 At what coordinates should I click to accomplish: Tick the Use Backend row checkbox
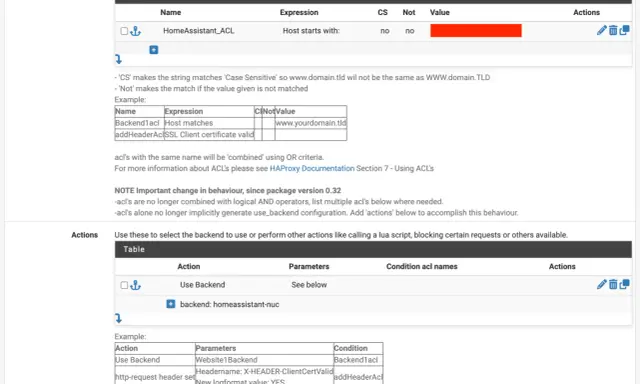[x=124, y=285]
